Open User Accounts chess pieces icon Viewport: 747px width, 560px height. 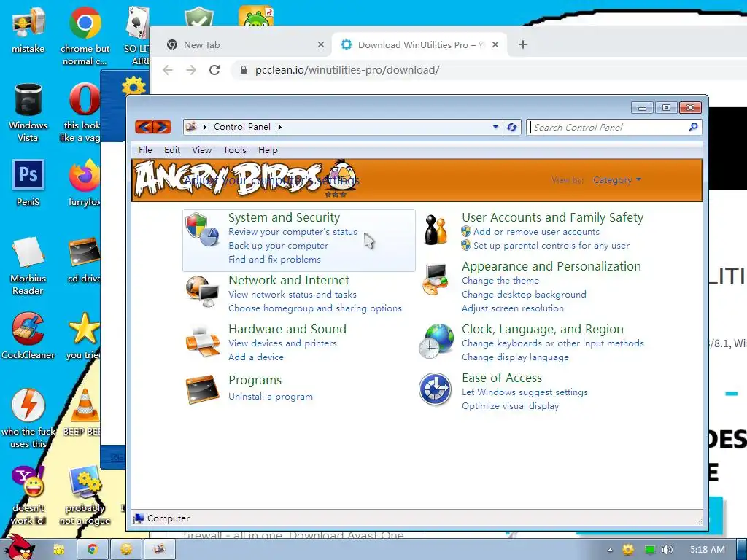tap(436, 230)
